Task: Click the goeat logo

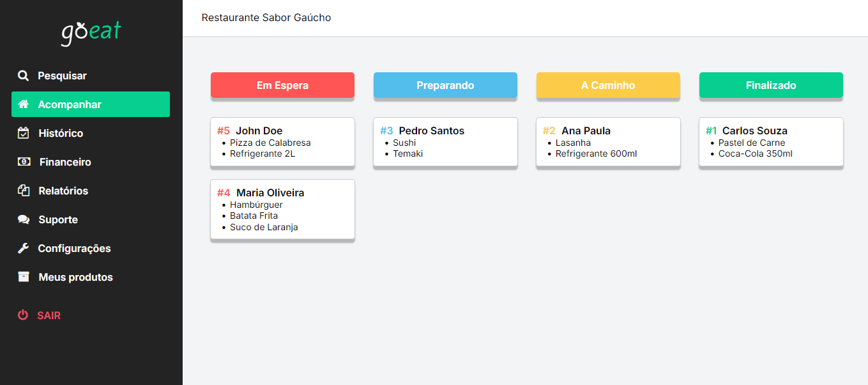Action: pos(91,33)
